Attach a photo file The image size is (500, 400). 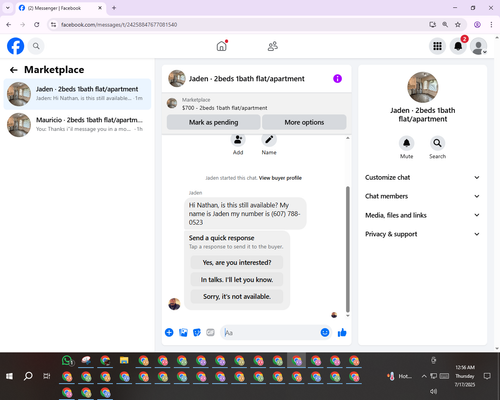tap(183, 332)
